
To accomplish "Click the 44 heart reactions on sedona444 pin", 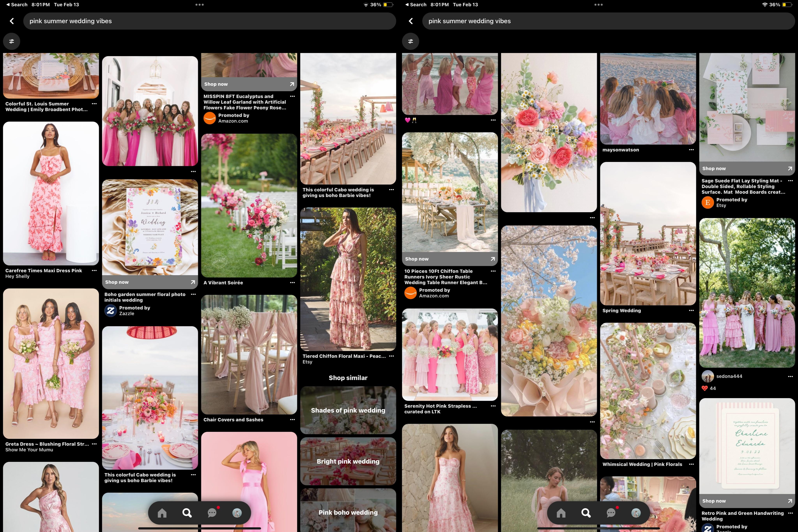I will (709, 388).
